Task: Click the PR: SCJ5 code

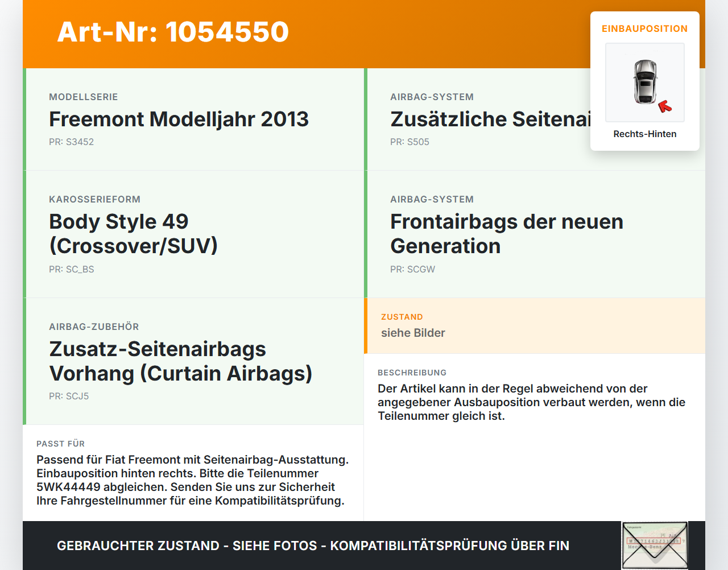Action: tap(69, 396)
